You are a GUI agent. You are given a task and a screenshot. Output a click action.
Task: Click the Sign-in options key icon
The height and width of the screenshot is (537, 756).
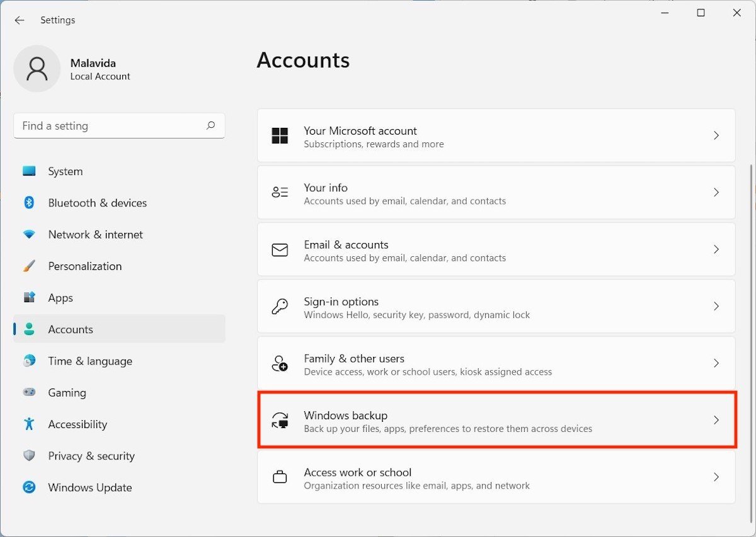pos(280,307)
